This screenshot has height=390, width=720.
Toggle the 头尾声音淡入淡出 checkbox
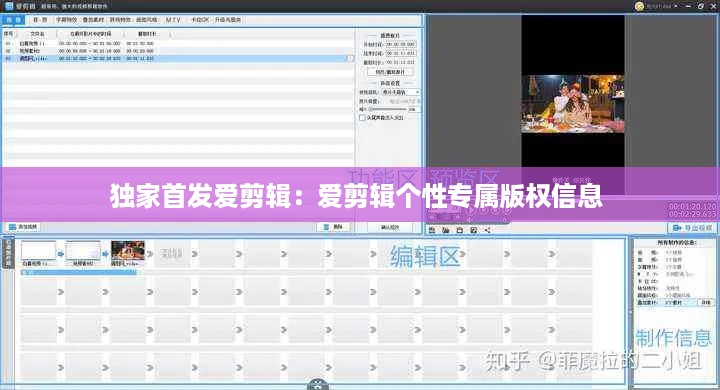pyautogui.click(x=362, y=118)
